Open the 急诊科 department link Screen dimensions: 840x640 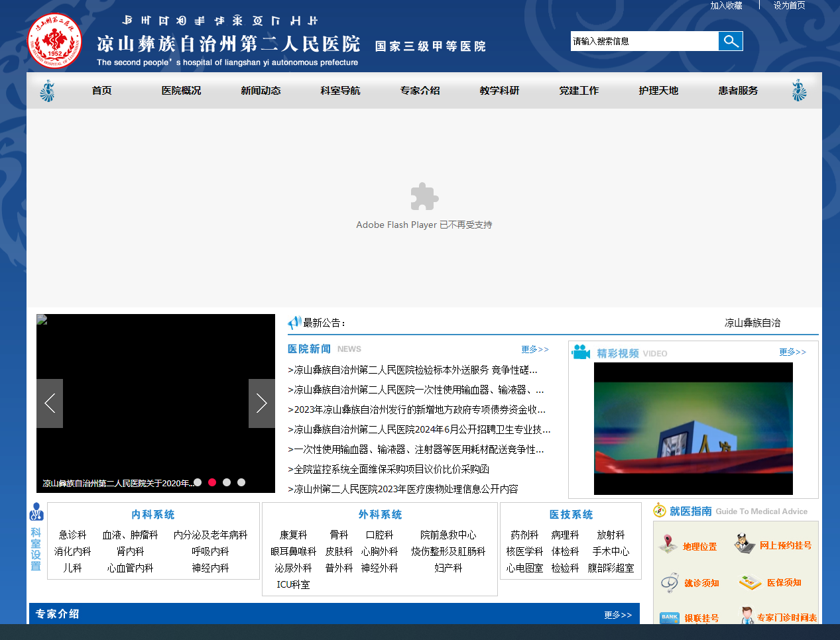72,535
